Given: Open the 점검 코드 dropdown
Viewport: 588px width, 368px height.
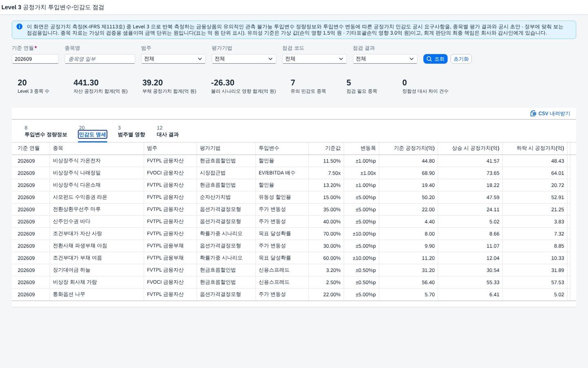Looking at the screenshot, I should (x=314, y=59).
